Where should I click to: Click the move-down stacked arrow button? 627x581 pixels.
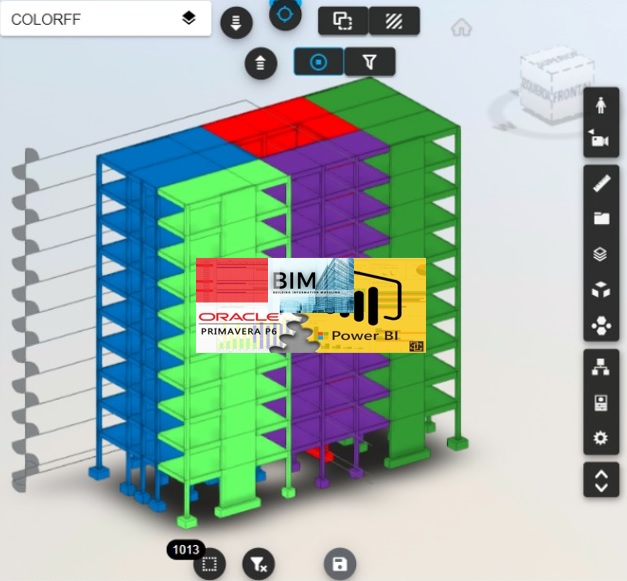point(236,22)
